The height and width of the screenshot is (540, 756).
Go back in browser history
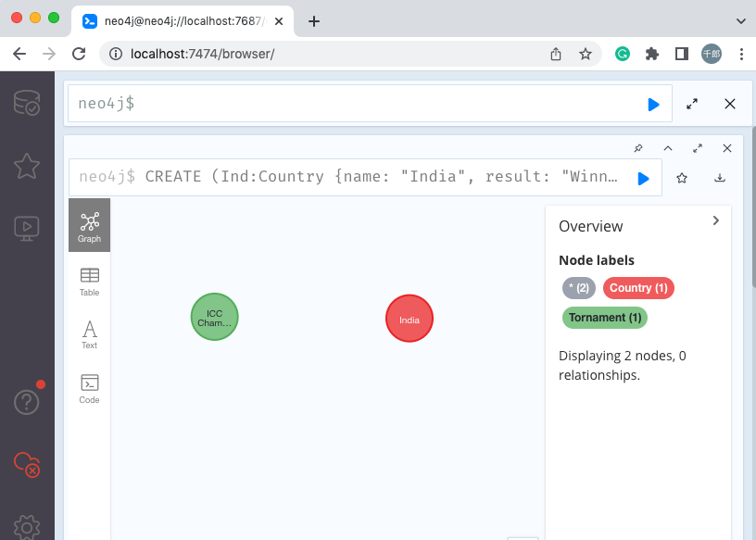pyautogui.click(x=19, y=54)
